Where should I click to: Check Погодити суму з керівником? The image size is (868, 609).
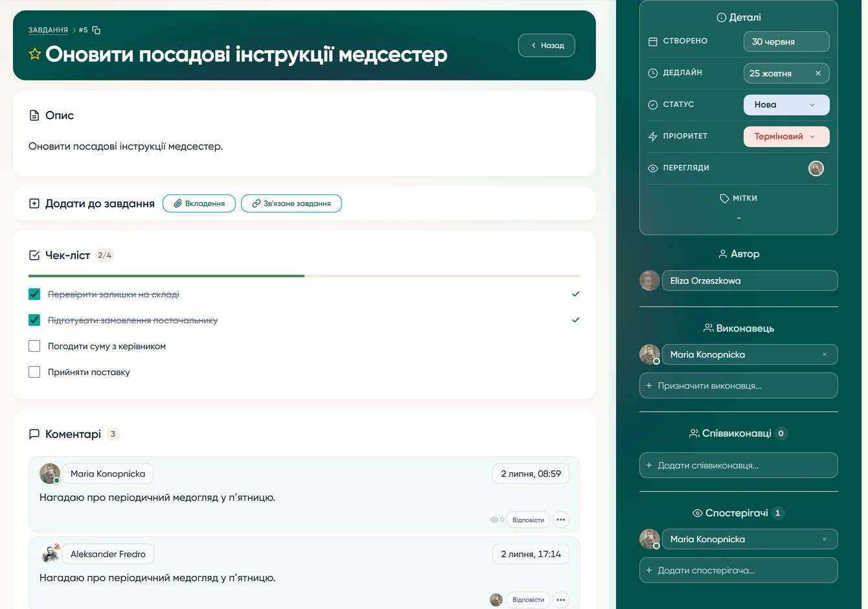[34, 346]
